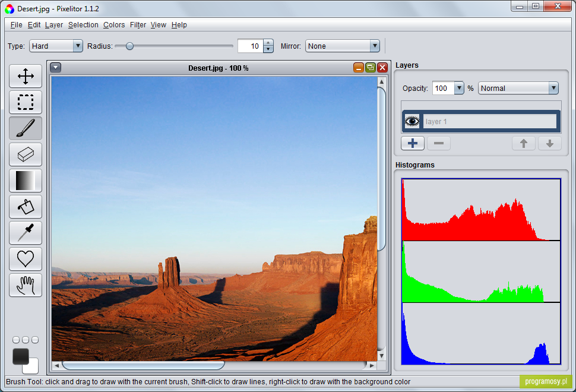Select the rectangular Selection tool
This screenshot has width=576, height=392.
point(26,102)
